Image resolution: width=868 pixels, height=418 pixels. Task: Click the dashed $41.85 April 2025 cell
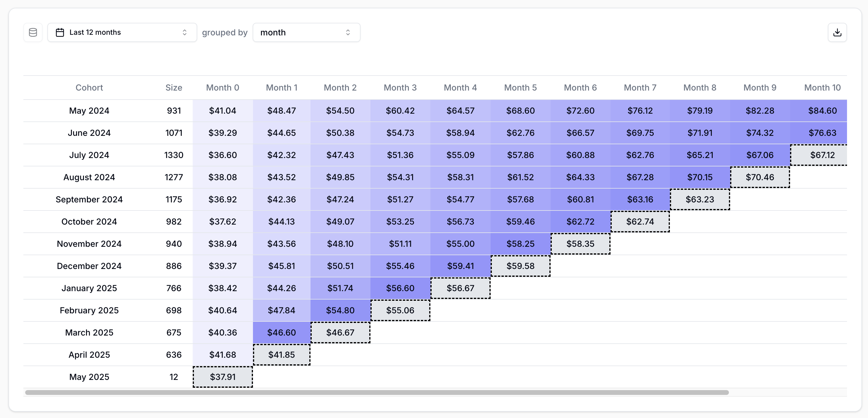click(281, 355)
